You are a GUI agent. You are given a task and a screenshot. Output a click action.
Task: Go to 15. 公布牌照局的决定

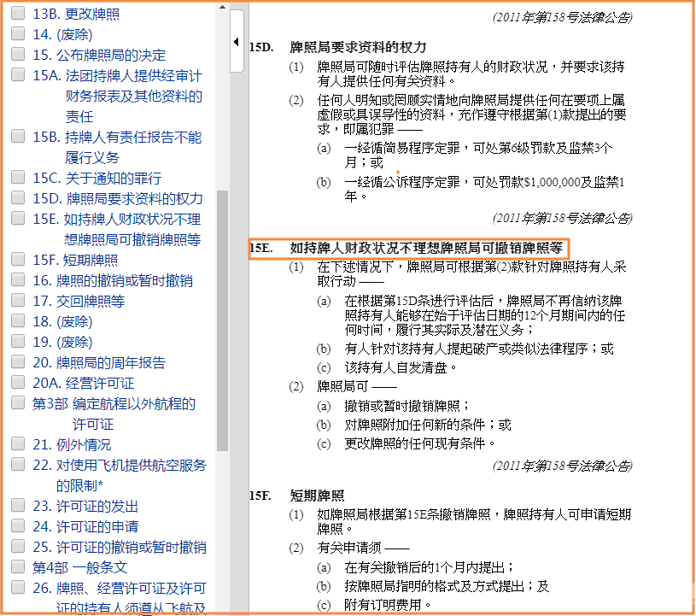coord(99,55)
